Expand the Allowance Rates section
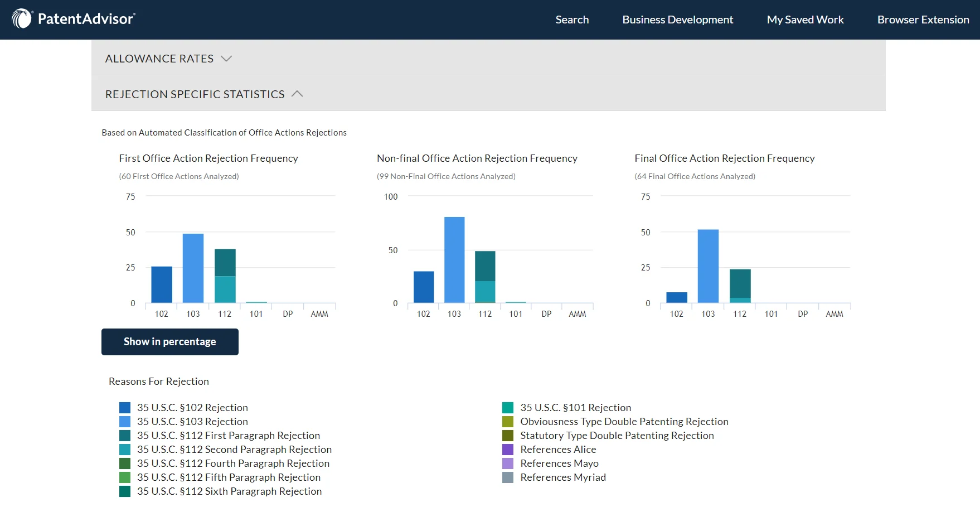 tap(168, 59)
